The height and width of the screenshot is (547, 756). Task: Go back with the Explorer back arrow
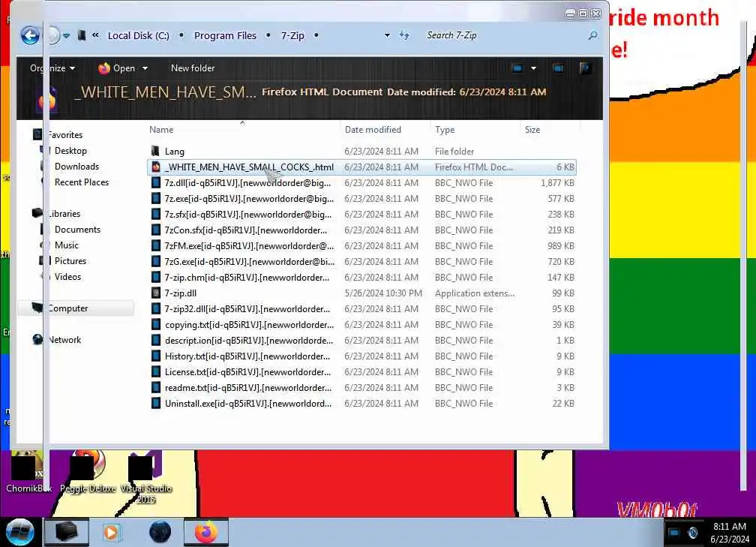[30, 35]
